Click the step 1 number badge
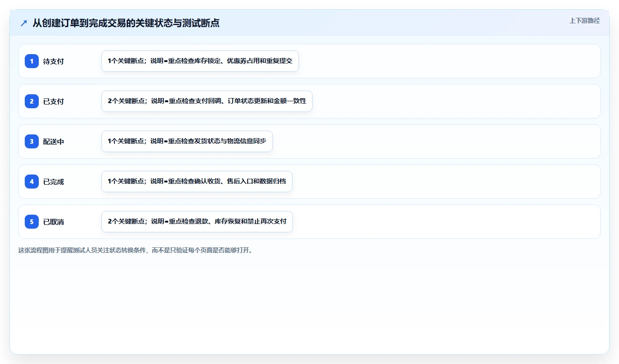This screenshot has width=619, height=364. tap(32, 61)
